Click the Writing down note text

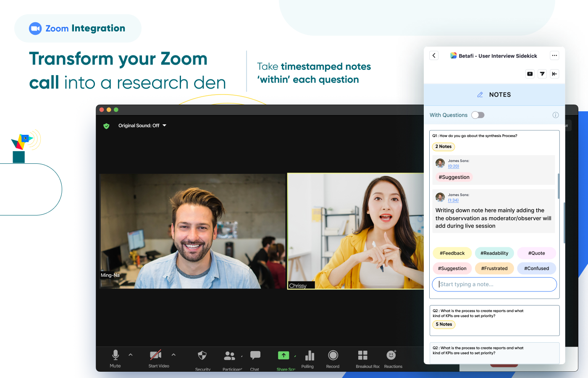point(493,218)
